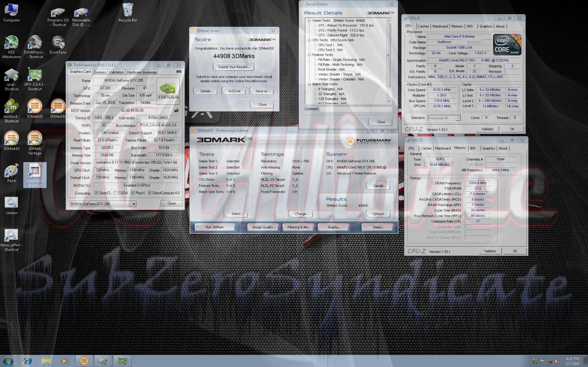Open the Processor #1 selection dropdown
The height and width of the screenshot is (367, 588).
tap(444, 118)
